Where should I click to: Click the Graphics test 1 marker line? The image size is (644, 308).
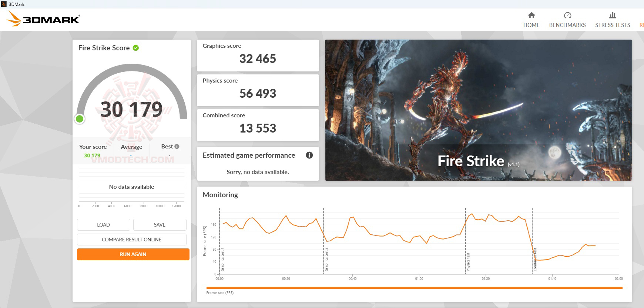pyautogui.click(x=219, y=241)
